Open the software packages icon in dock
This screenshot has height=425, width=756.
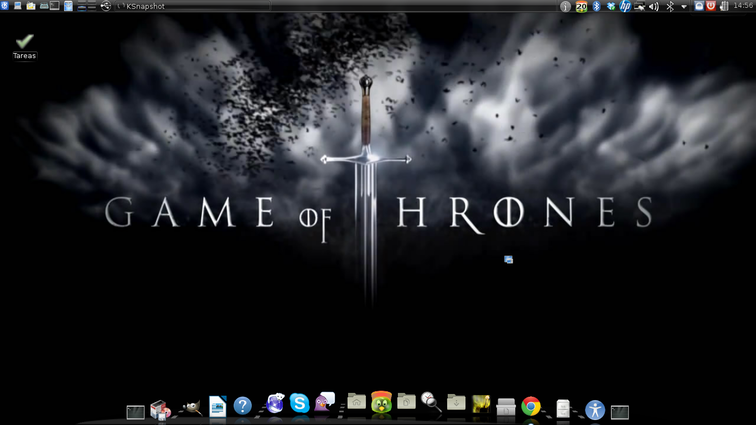tap(160, 410)
